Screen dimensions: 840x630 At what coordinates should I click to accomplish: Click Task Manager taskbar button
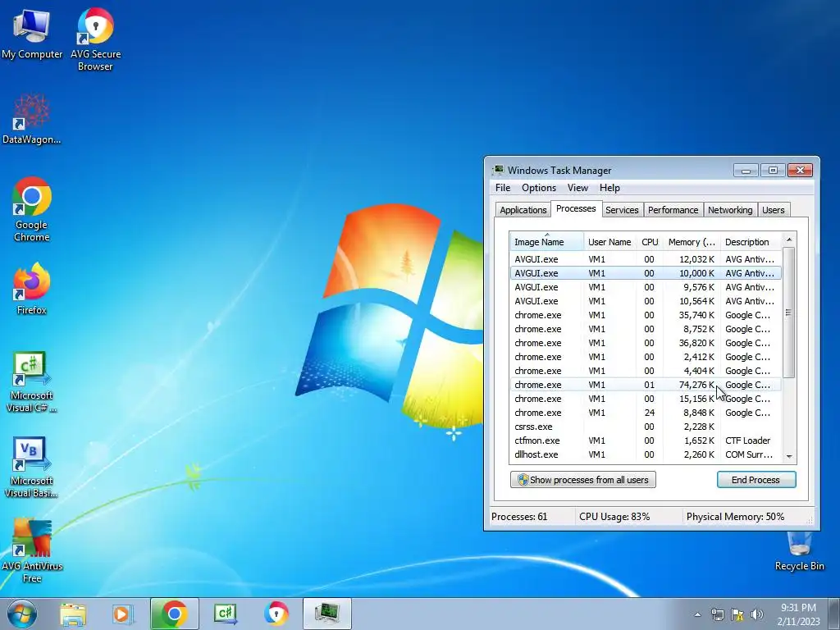pyautogui.click(x=327, y=614)
